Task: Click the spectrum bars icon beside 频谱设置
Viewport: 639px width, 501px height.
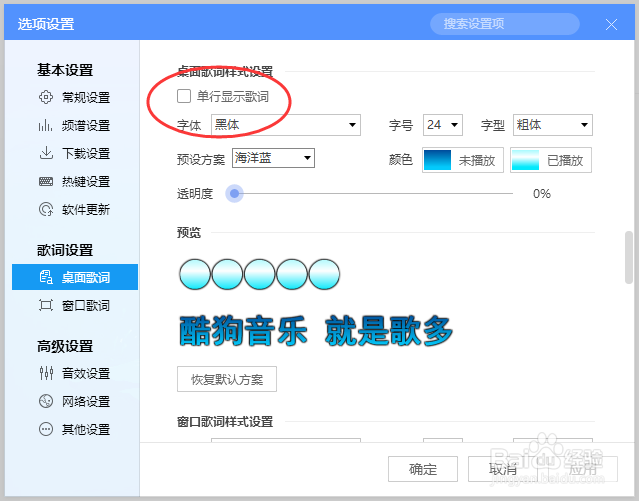Action: [46, 125]
